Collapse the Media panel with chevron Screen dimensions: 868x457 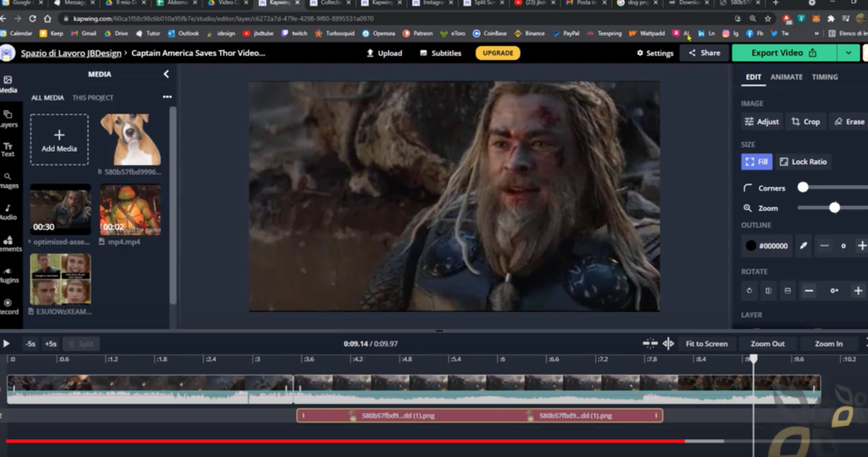pyautogui.click(x=166, y=74)
